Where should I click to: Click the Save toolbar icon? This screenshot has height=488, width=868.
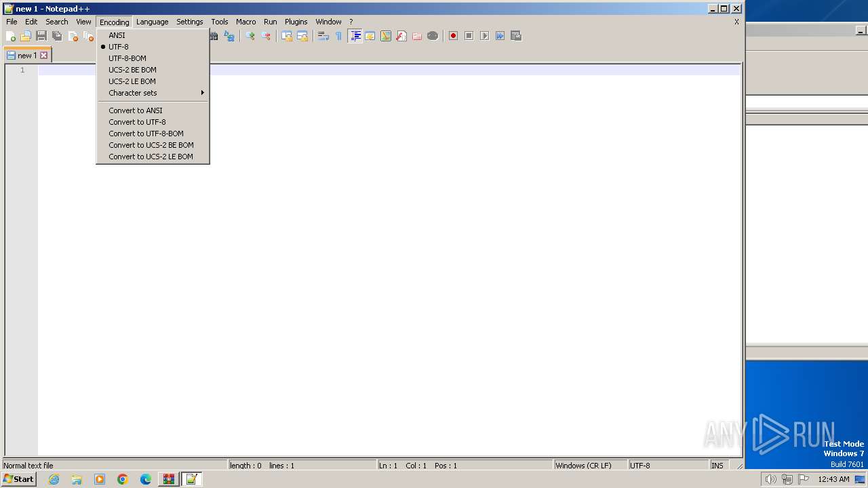click(41, 36)
